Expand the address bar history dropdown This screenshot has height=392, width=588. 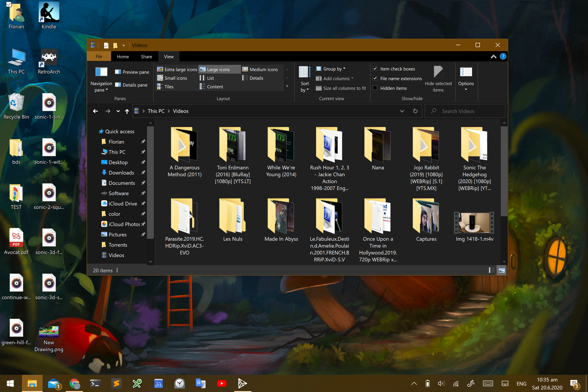click(x=402, y=111)
